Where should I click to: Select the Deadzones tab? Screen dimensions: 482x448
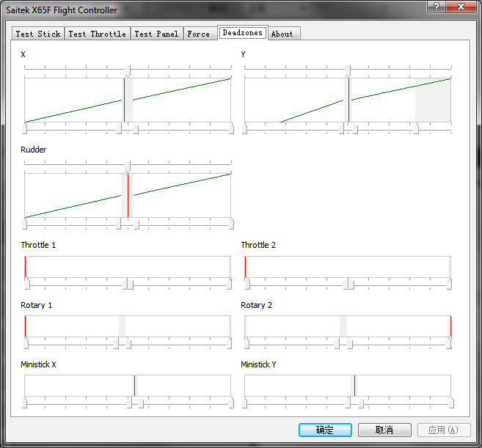coord(243,32)
